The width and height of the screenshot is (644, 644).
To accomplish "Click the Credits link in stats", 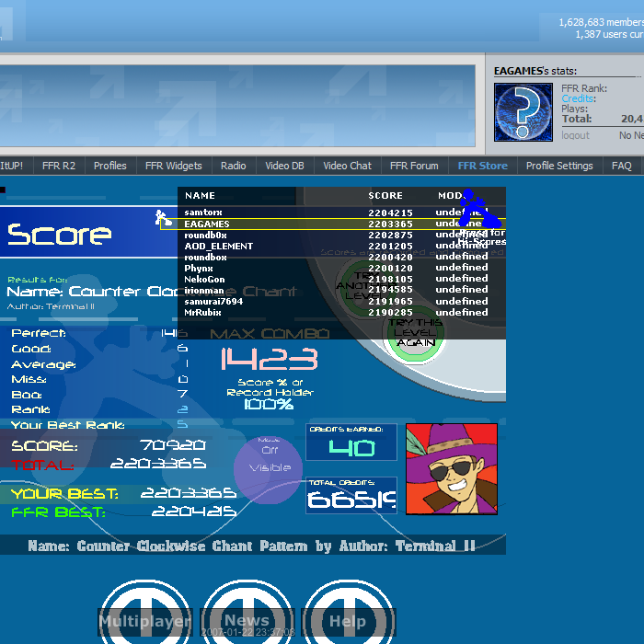I will [x=578, y=98].
